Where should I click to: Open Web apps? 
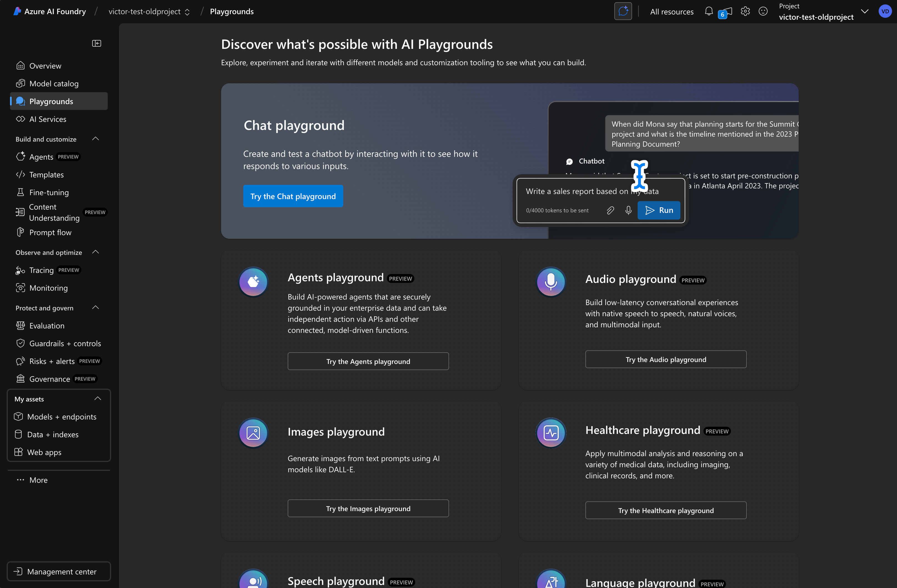[59, 452]
